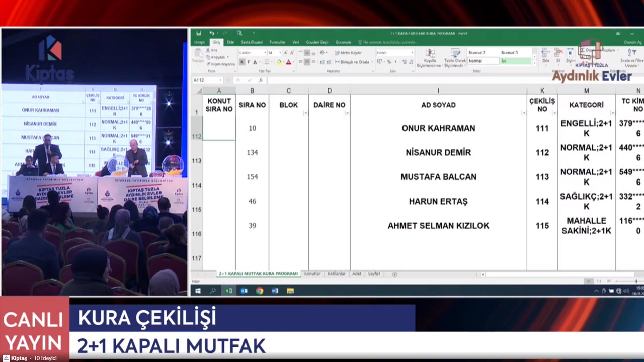The width and height of the screenshot is (644, 362).
Task: Switch to the Formüller tab
Action: 277,42
